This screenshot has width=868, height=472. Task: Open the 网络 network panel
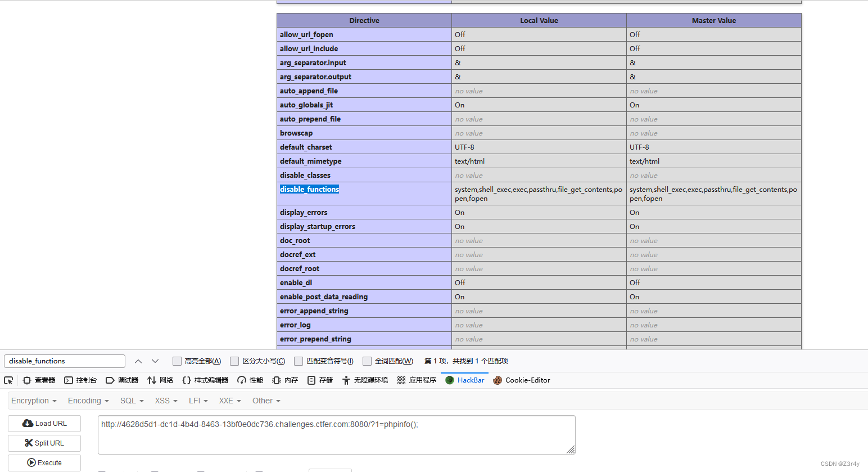click(x=160, y=380)
